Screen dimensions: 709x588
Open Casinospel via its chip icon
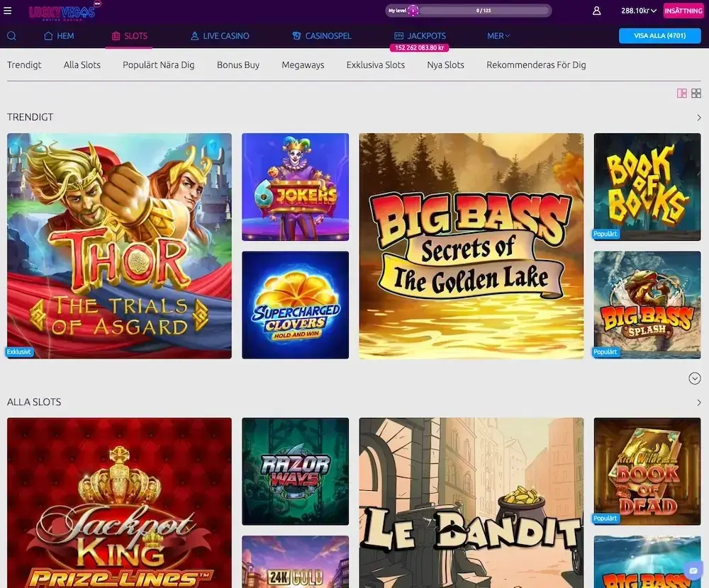tap(296, 35)
